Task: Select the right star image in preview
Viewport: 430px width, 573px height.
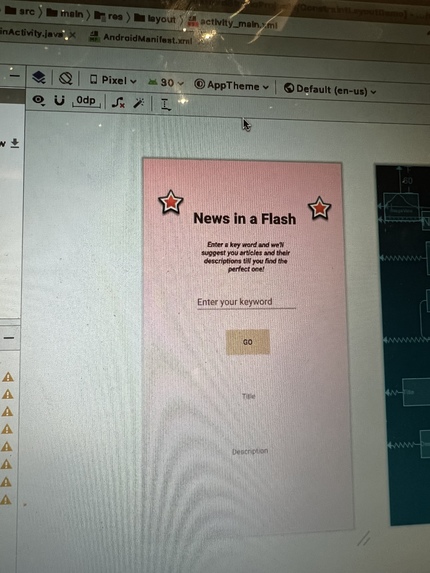Action: coord(319,208)
